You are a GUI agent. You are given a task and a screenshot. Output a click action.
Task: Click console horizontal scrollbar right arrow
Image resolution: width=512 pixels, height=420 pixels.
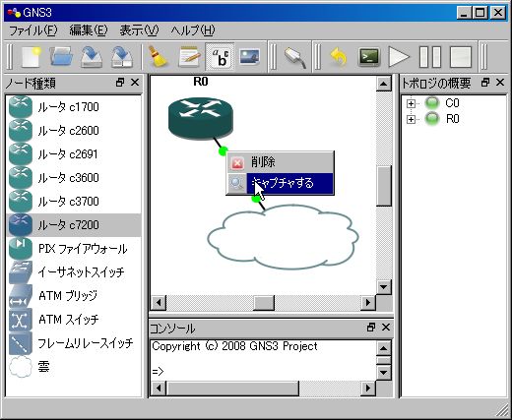[368, 389]
